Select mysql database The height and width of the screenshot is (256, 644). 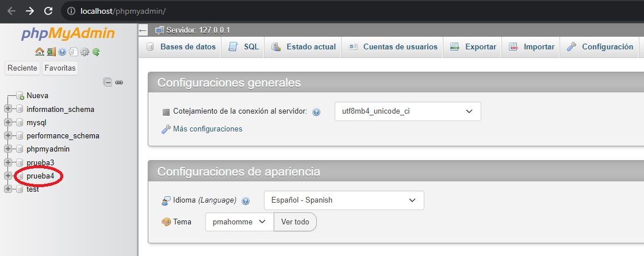[37, 122]
